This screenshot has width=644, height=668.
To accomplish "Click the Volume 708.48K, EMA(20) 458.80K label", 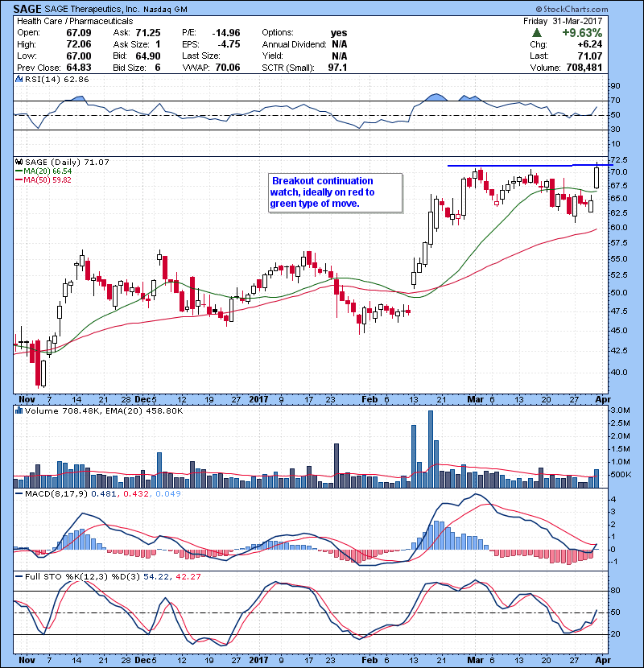I will [104, 410].
